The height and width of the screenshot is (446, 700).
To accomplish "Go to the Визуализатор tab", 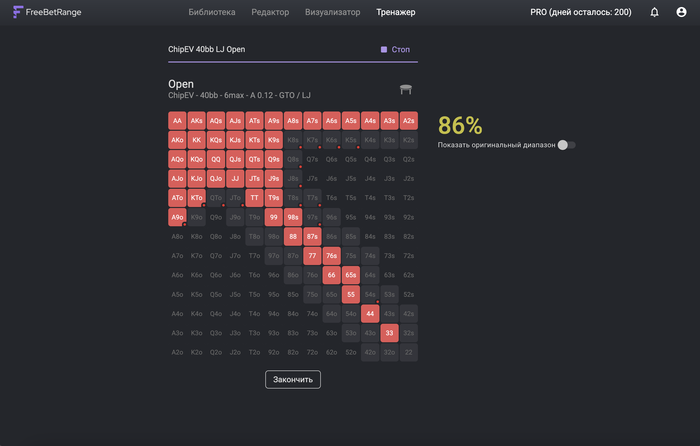I will pyautogui.click(x=333, y=12).
